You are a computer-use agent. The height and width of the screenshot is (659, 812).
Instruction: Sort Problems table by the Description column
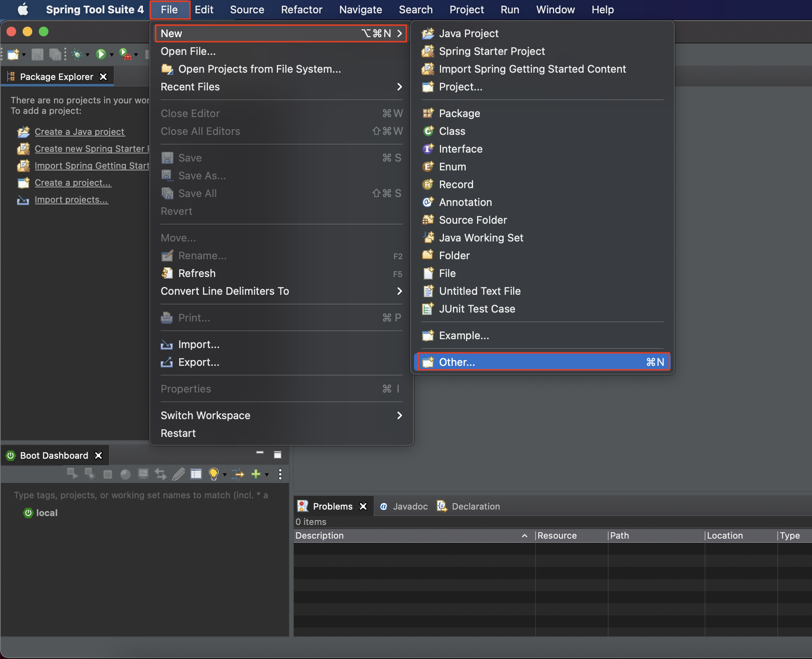pos(414,535)
